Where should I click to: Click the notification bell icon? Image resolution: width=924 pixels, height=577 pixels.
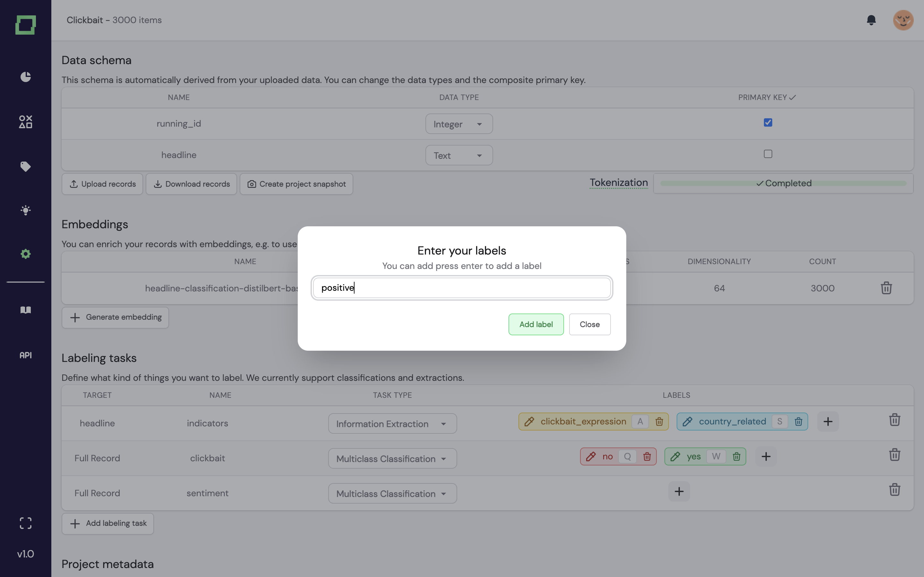pos(871,20)
